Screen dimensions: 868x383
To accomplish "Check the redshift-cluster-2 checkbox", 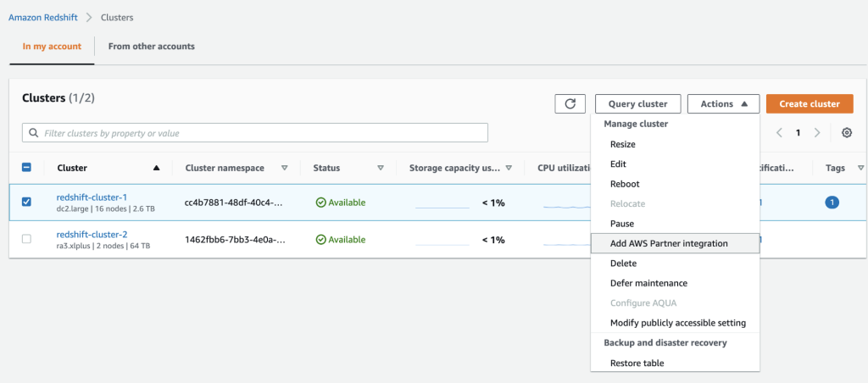I will click(26, 239).
